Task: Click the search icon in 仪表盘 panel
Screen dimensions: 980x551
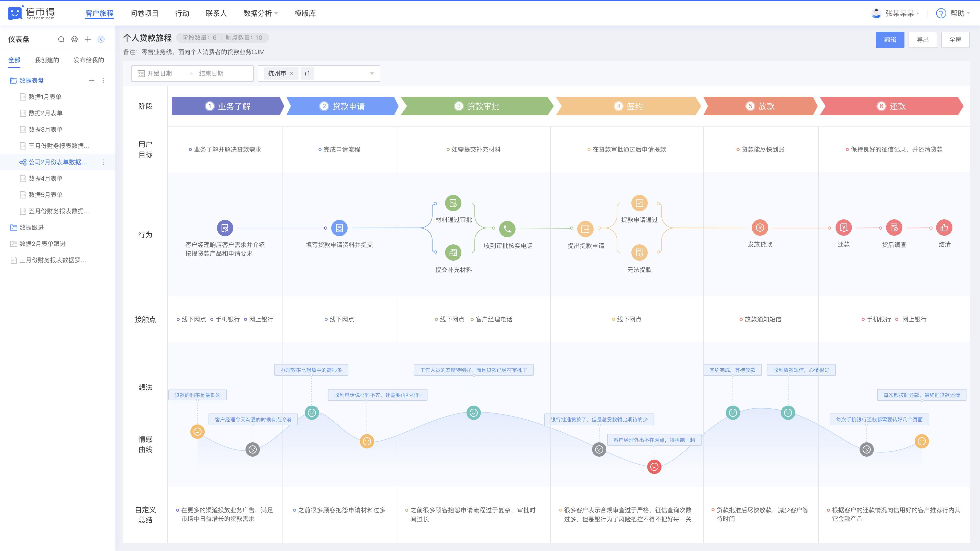Action: coord(61,39)
